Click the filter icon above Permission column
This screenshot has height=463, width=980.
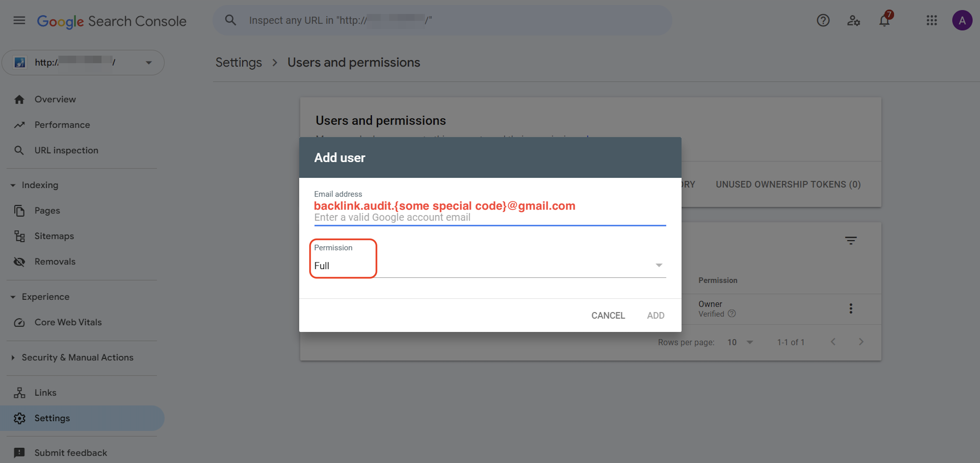click(x=851, y=240)
